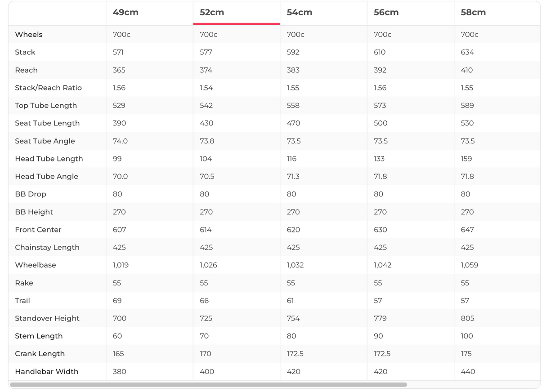
Task: Click the Chainstay Length row label
Action: point(47,247)
